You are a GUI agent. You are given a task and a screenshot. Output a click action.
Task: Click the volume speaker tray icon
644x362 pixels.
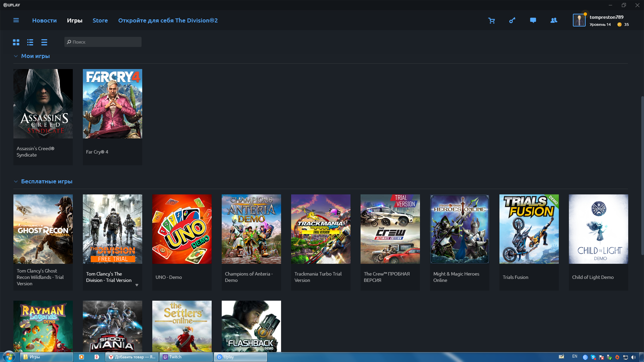[x=633, y=357]
